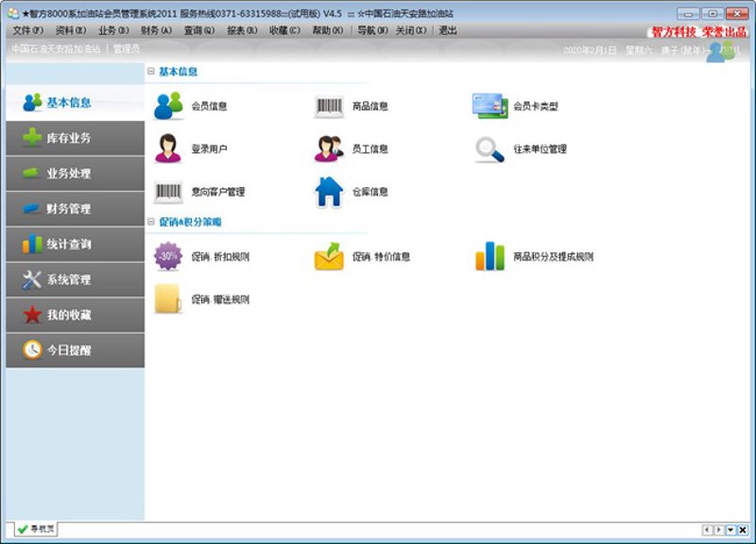Image resolution: width=756 pixels, height=544 pixels.
Task: Open the 业务 menu
Action: pyautogui.click(x=113, y=30)
